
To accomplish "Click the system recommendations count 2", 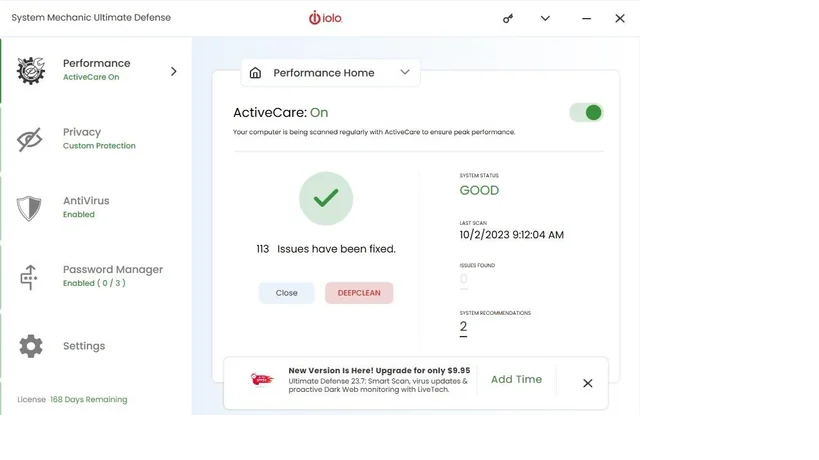I will tap(463, 327).
